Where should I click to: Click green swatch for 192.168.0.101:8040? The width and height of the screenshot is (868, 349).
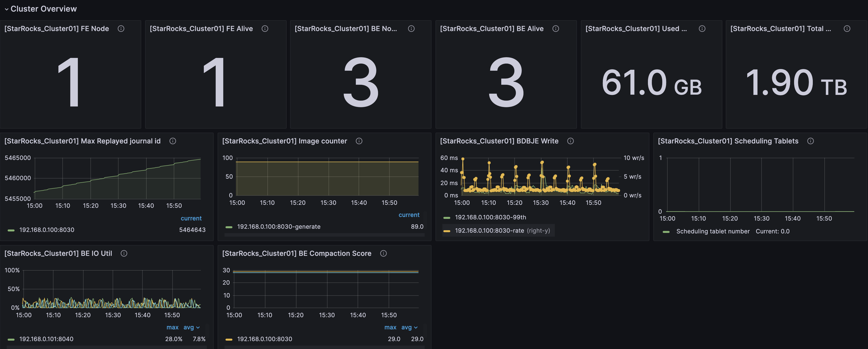[x=11, y=339]
